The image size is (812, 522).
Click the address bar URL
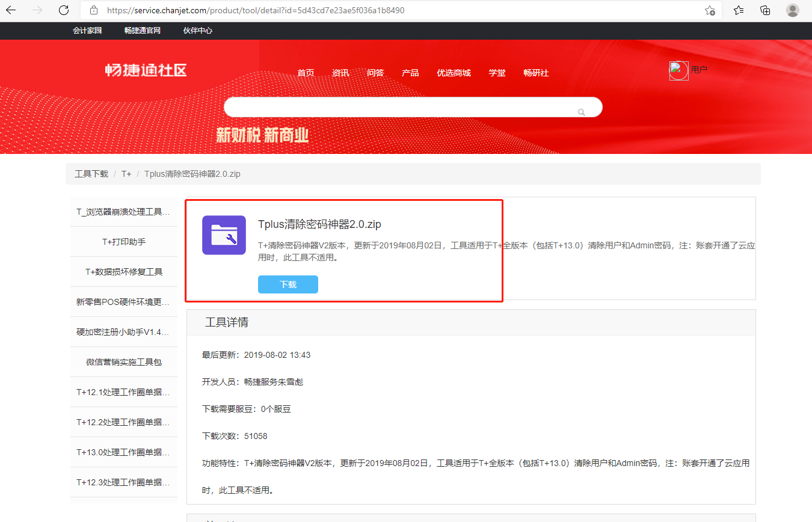[256, 10]
